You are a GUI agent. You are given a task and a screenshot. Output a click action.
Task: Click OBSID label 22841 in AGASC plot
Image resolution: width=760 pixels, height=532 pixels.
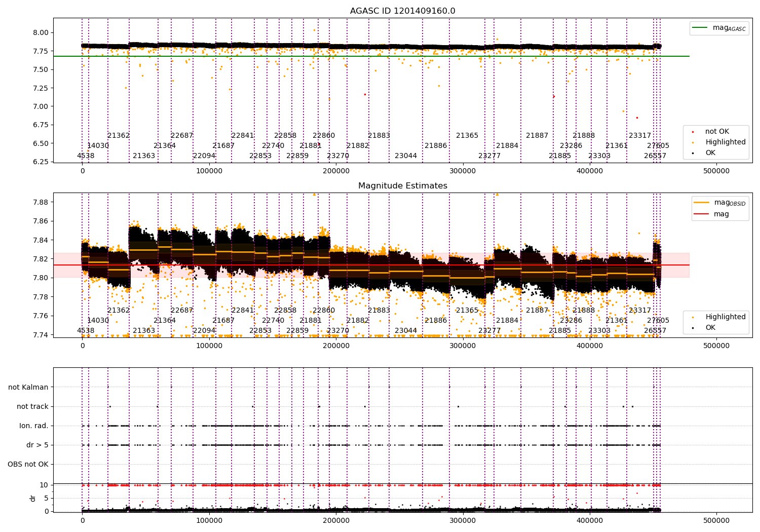pos(243,135)
